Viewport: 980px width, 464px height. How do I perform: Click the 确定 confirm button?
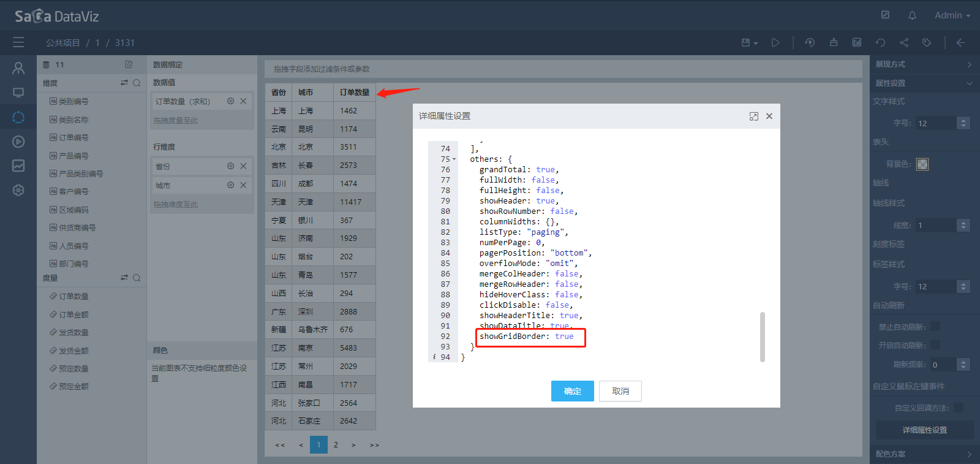(572, 391)
